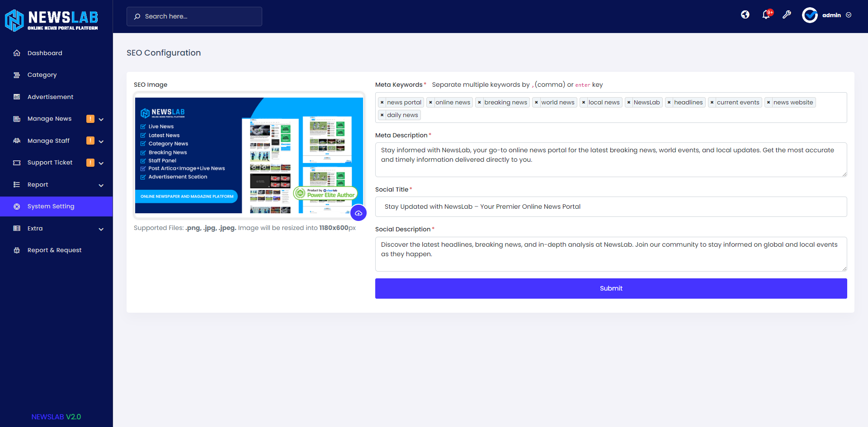Remove the "daily news" keyword tag
The width and height of the screenshot is (868, 427).
tap(382, 115)
